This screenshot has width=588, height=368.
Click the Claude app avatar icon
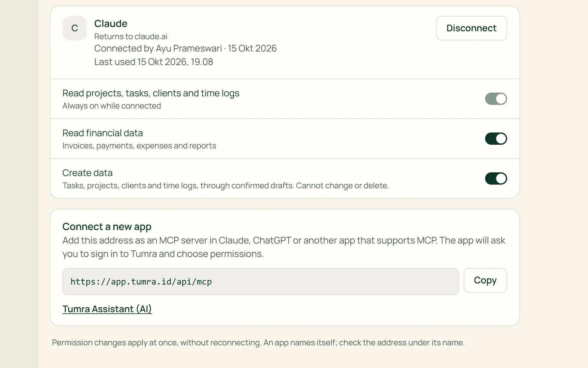pyautogui.click(x=75, y=28)
